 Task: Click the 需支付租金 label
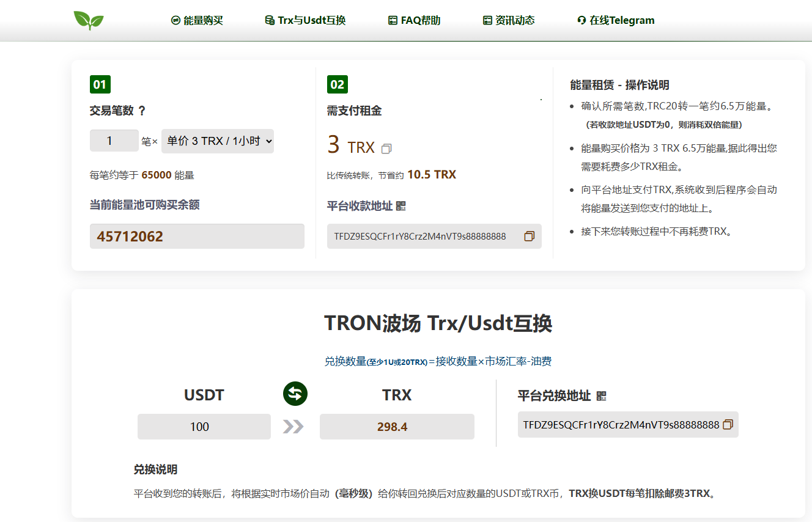[355, 111]
